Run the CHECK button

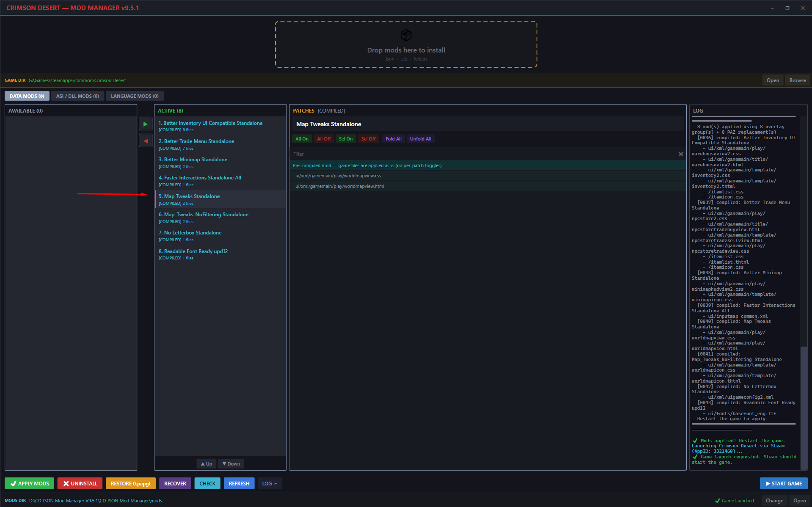[207, 483]
